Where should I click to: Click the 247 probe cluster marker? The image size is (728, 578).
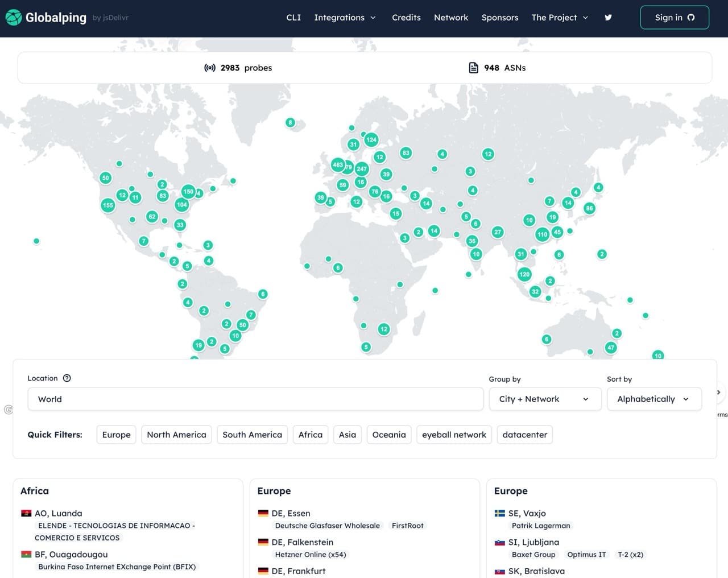tap(362, 169)
